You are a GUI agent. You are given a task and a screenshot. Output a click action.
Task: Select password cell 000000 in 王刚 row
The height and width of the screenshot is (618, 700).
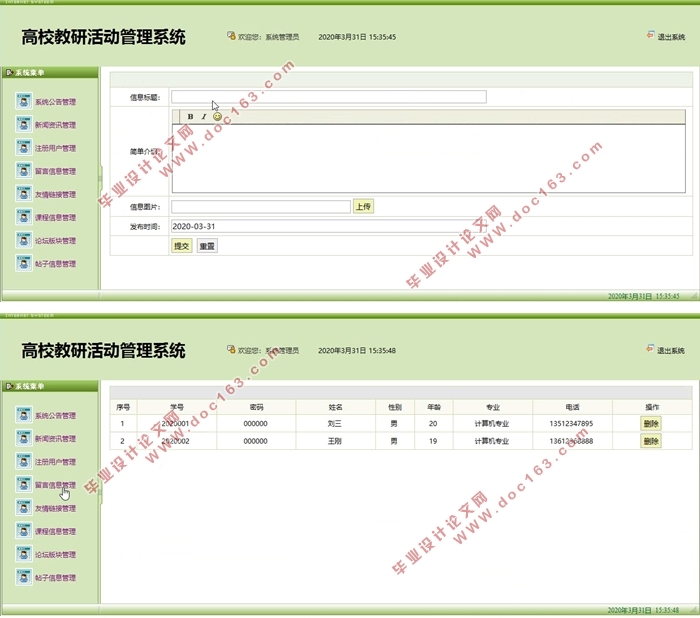coord(255,441)
